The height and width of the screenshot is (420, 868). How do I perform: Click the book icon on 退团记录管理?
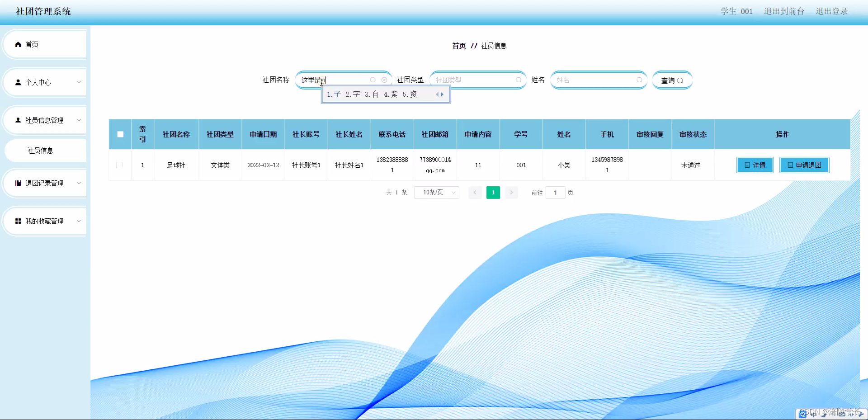tap(18, 183)
